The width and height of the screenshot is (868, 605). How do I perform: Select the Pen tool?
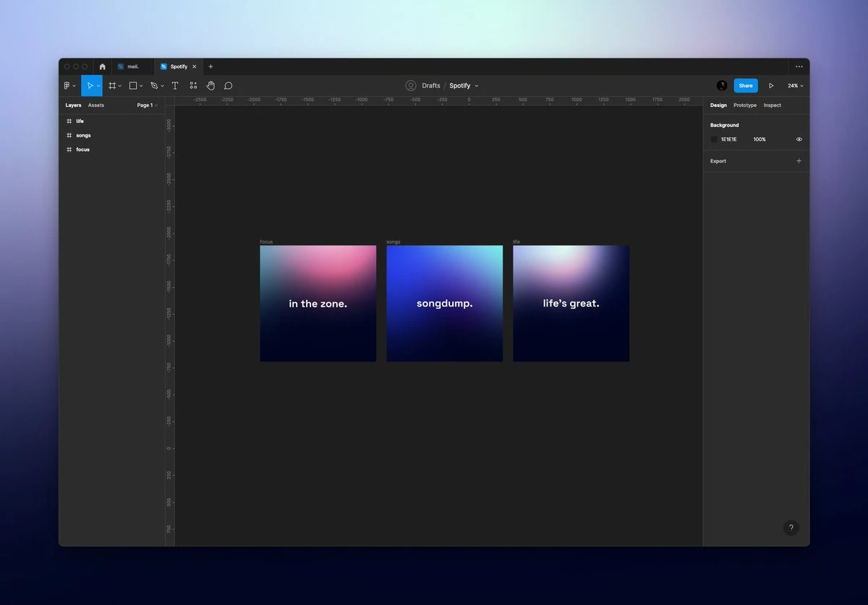tap(154, 85)
